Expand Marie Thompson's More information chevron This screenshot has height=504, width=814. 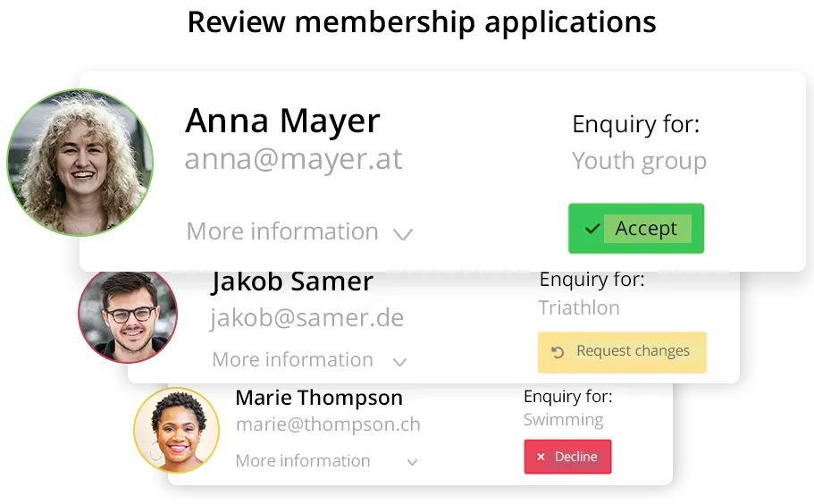coord(412,462)
